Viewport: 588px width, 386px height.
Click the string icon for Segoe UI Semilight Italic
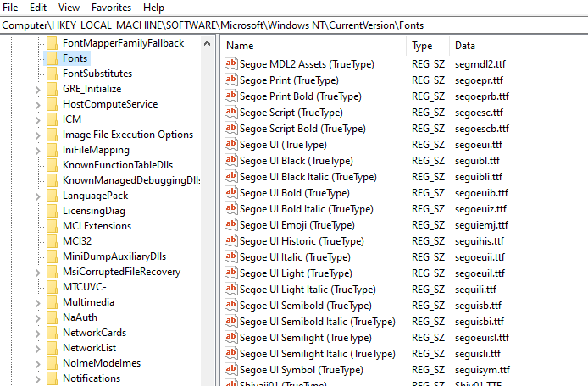click(231, 354)
